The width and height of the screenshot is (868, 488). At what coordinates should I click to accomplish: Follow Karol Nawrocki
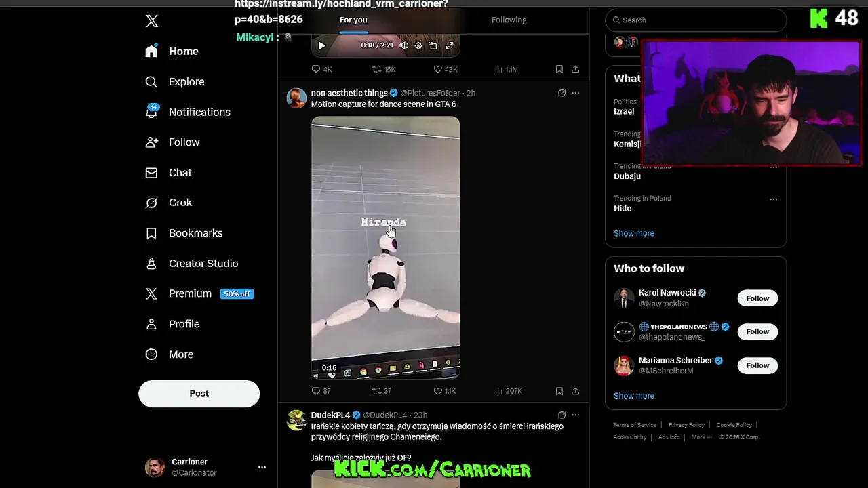(x=757, y=298)
